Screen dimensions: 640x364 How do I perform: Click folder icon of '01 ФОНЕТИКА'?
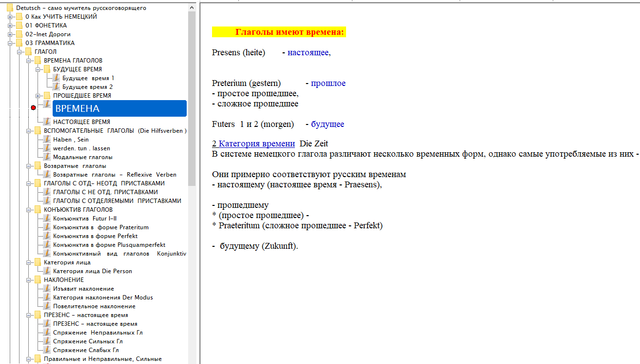[19, 25]
